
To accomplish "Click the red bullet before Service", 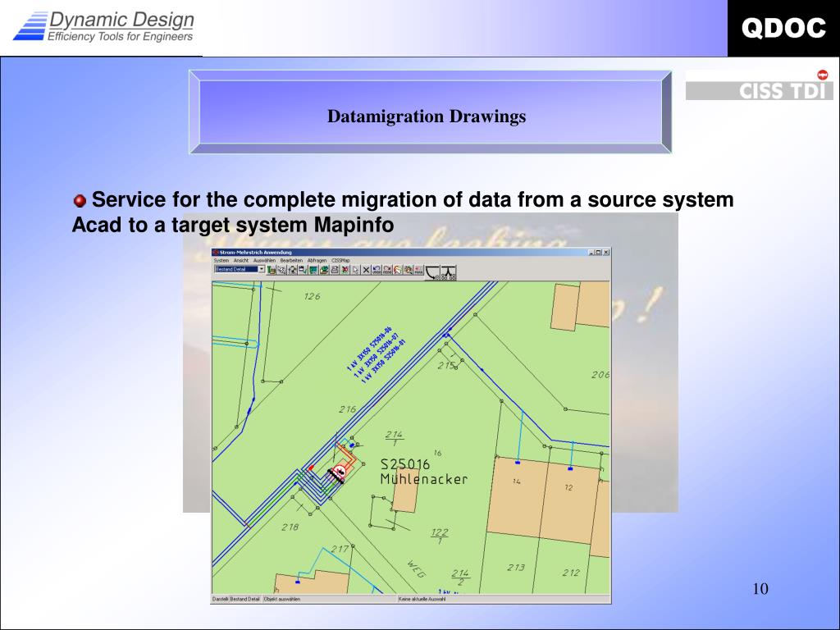I will 80,201.
